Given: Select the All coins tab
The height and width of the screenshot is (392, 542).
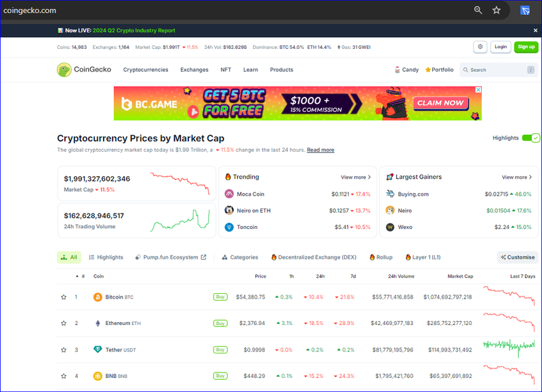Looking at the screenshot, I should pyautogui.click(x=69, y=257).
